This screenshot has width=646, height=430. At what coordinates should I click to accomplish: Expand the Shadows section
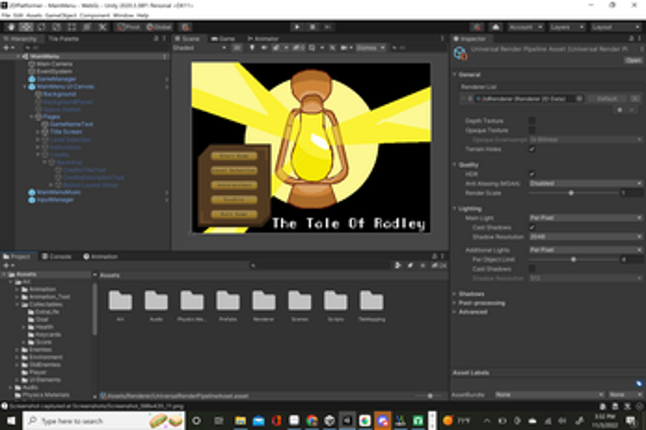[470, 294]
